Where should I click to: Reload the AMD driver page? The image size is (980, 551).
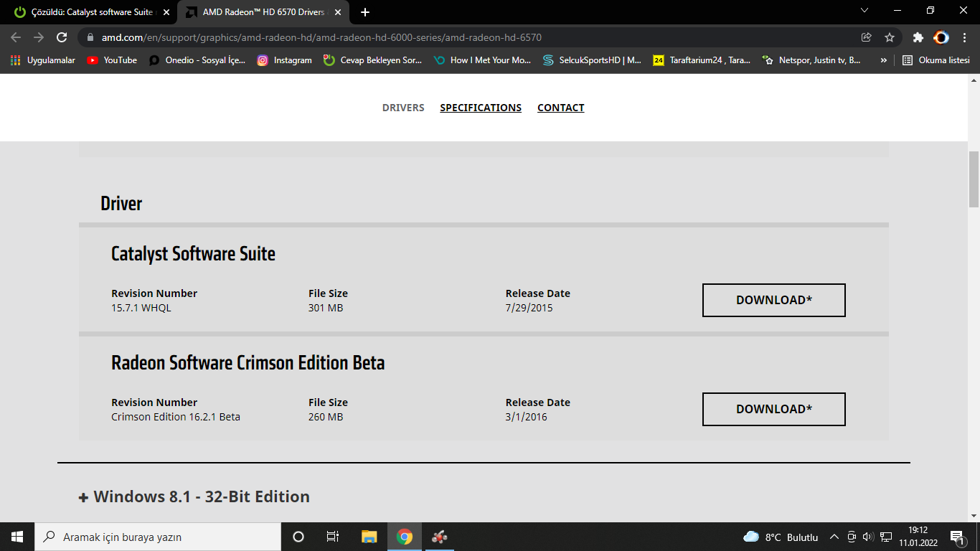(x=62, y=37)
